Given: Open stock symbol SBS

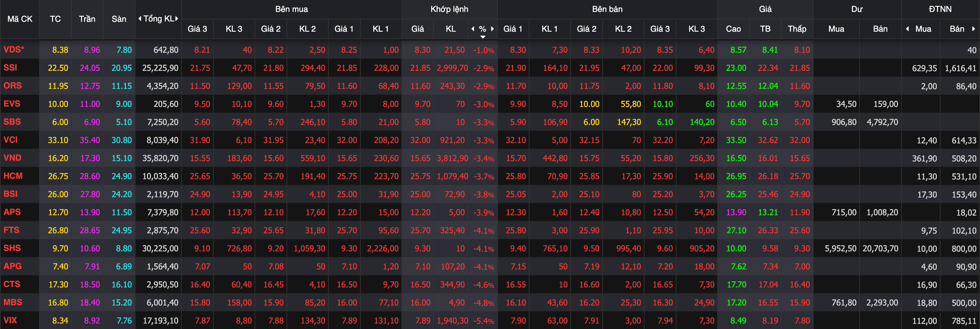Looking at the screenshot, I should [12, 122].
